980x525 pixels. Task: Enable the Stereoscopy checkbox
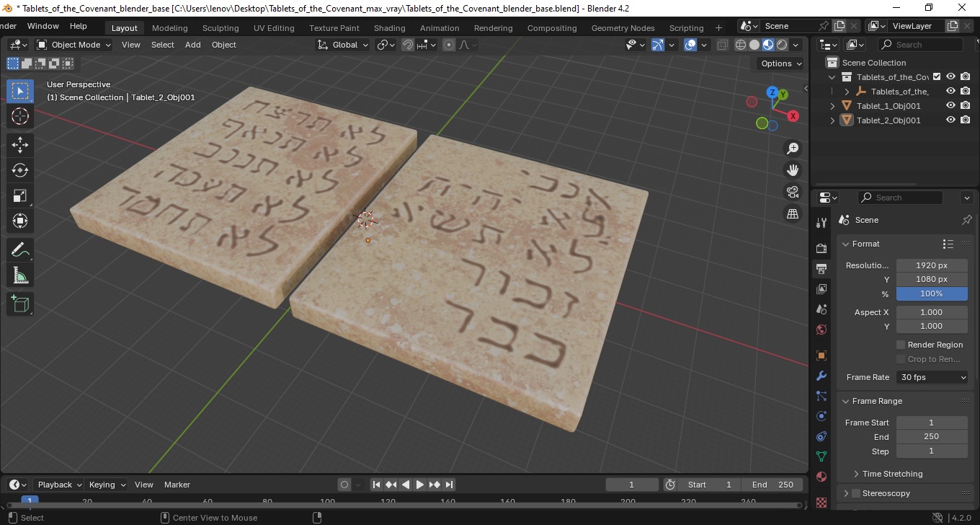[x=856, y=493]
